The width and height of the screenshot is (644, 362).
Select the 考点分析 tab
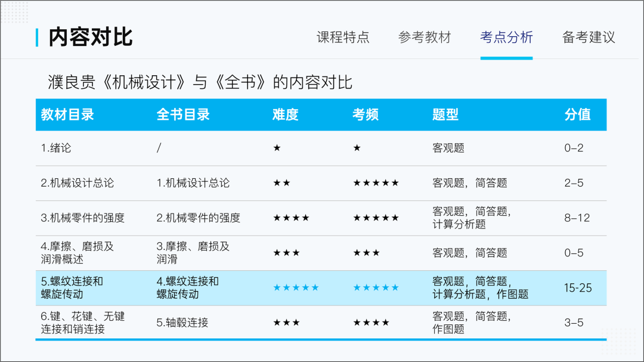pyautogui.click(x=506, y=38)
